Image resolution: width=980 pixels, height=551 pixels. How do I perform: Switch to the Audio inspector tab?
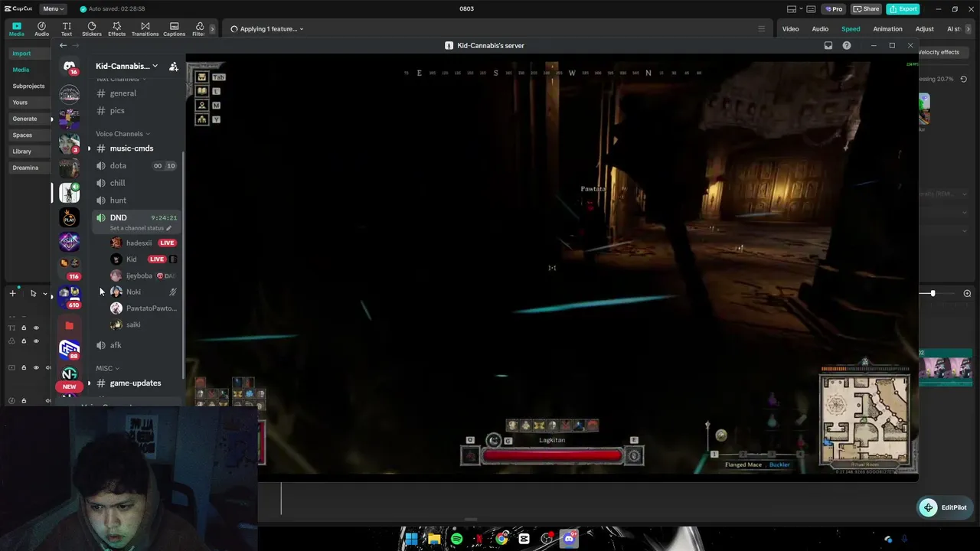820,29
